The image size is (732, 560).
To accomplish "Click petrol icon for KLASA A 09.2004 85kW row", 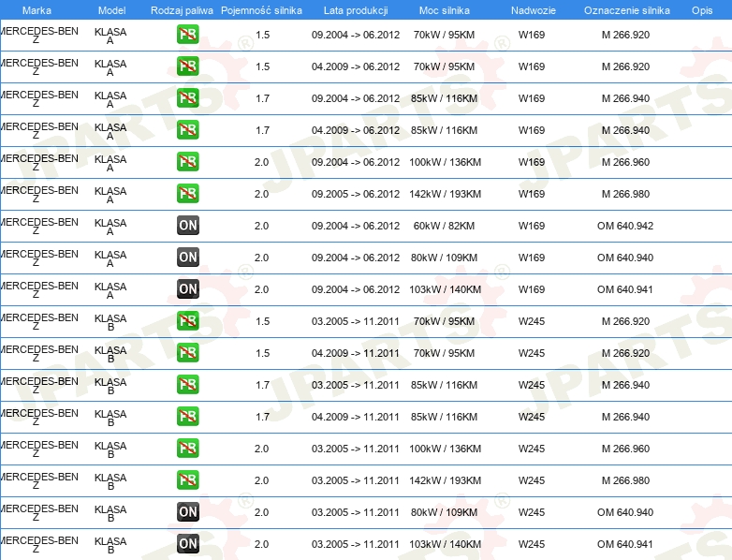I will coord(187,98).
